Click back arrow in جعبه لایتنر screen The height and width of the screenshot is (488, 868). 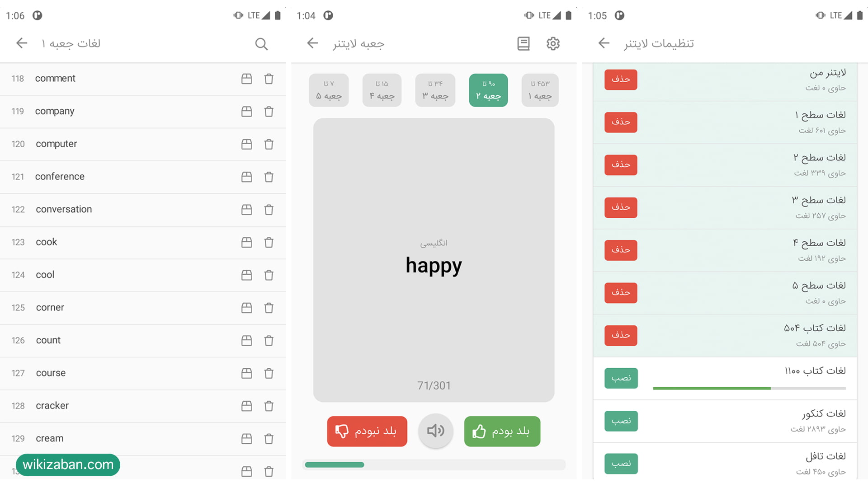tap(312, 43)
